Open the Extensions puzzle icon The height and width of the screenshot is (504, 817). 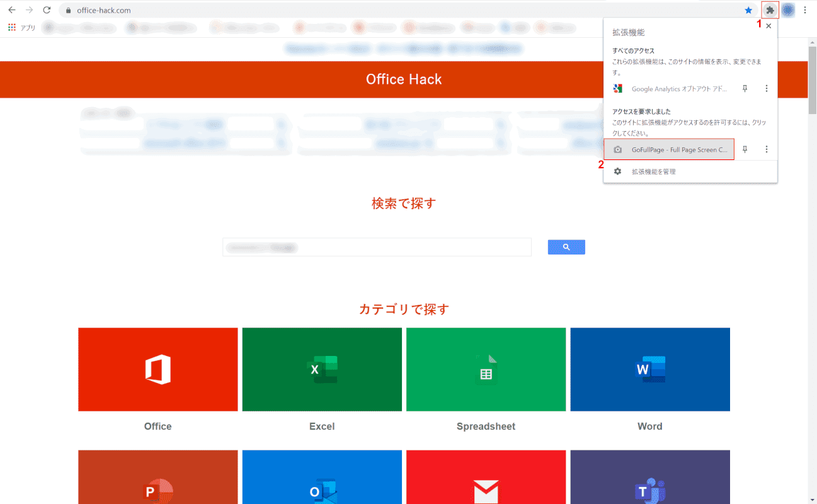tap(770, 10)
